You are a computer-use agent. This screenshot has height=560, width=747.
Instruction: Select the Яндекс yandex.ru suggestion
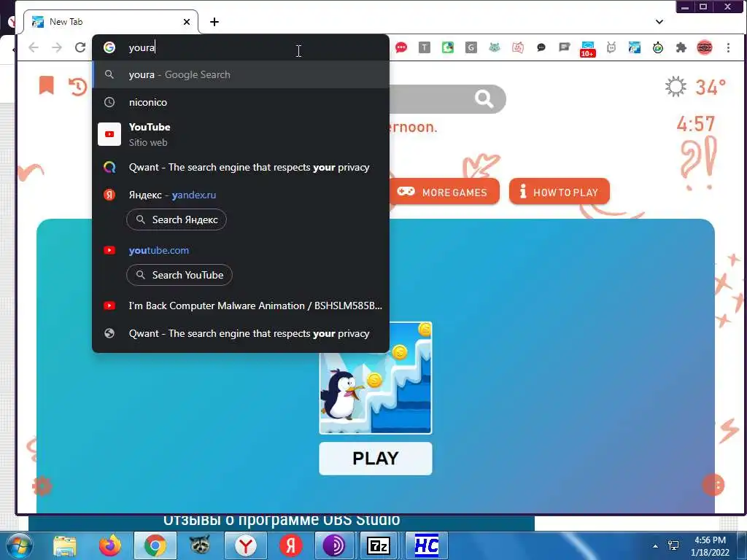tap(241, 195)
